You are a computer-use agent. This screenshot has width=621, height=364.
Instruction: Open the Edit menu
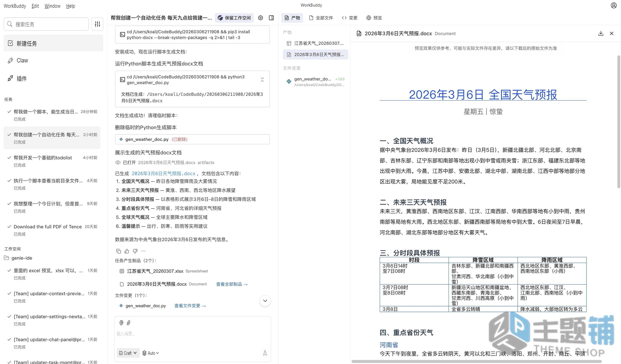pyautogui.click(x=35, y=6)
